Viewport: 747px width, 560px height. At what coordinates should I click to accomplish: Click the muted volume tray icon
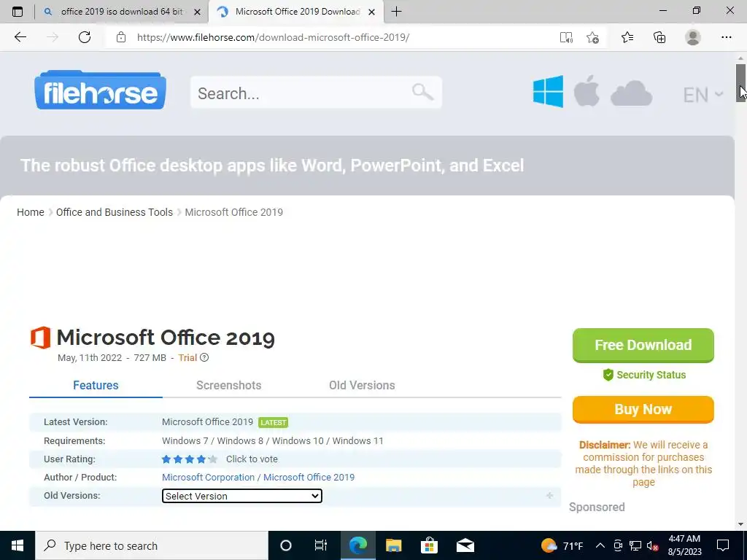[653, 545]
